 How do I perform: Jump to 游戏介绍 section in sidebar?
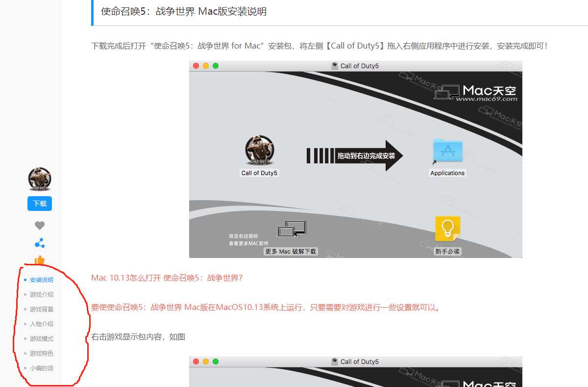pyautogui.click(x=42, y=295)
